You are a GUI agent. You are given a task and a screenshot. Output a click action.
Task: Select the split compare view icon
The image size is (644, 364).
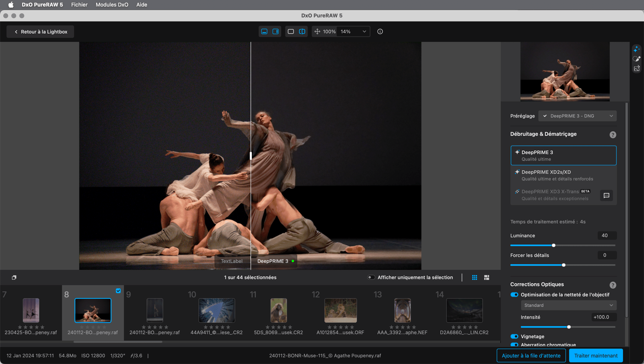coord(302,31)
